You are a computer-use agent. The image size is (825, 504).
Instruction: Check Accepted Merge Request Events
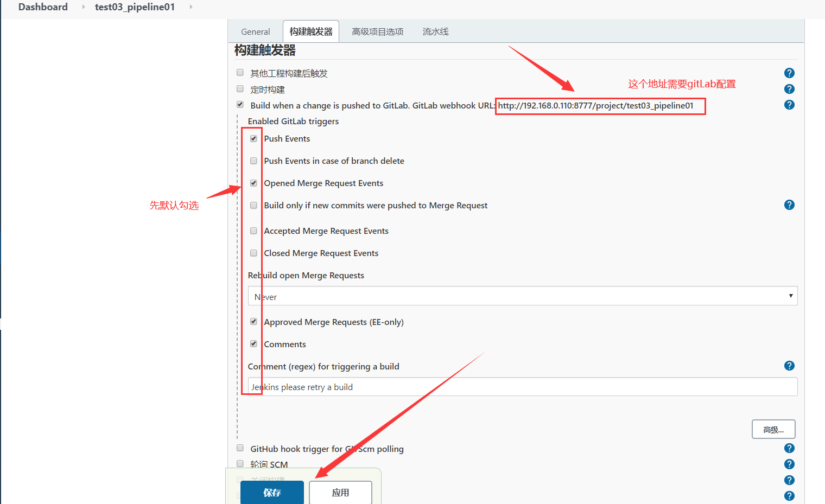[x=253, y=231]
